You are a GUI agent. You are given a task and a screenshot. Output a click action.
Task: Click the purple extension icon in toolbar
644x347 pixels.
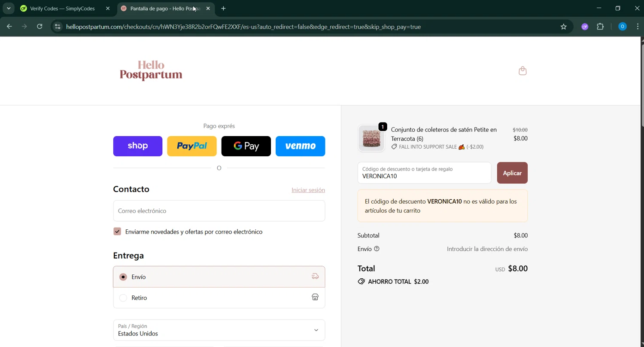click(x=585, y=27)
